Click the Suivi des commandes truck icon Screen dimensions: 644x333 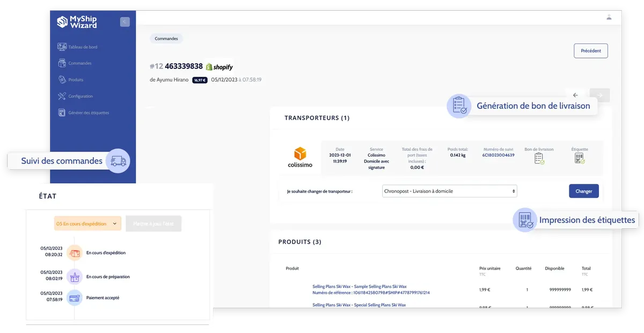(118, 161)
